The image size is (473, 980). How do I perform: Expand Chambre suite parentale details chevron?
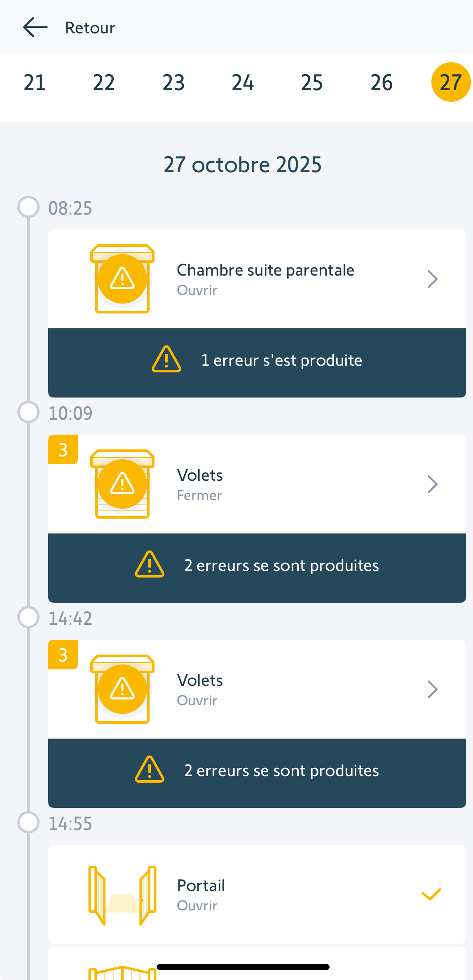[x=432, y=279]
